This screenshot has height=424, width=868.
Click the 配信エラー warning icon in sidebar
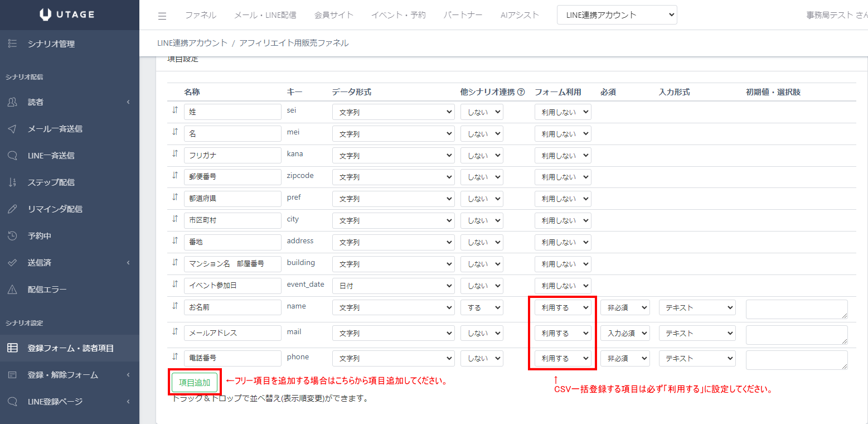coord(12,290)
